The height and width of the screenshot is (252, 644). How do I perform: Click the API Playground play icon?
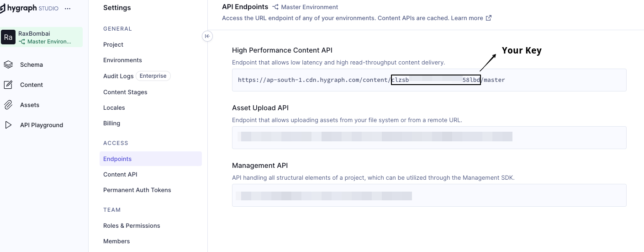8,125
